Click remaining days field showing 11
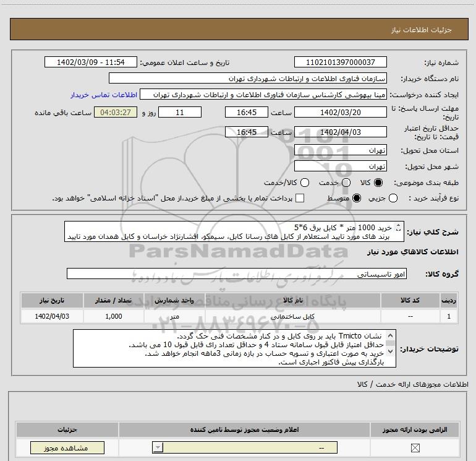The height and width of the screenshot is (461, 476). click(x=180, y=112)
